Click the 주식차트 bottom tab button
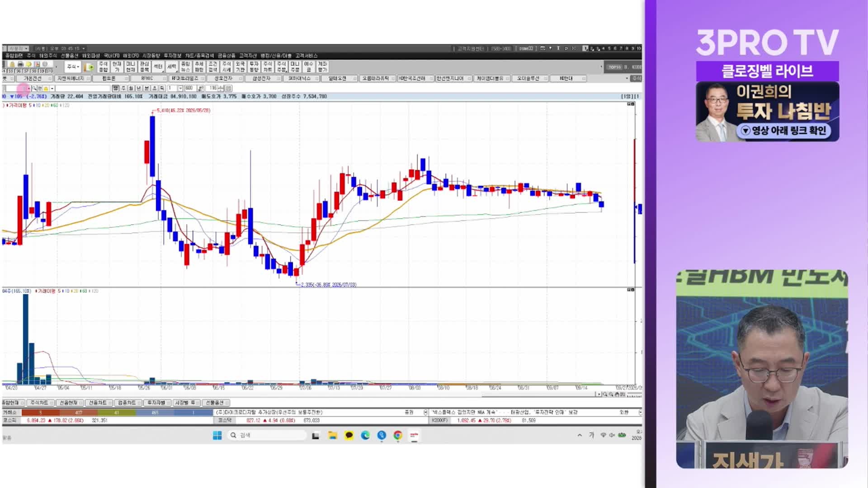 pos(40,403)
